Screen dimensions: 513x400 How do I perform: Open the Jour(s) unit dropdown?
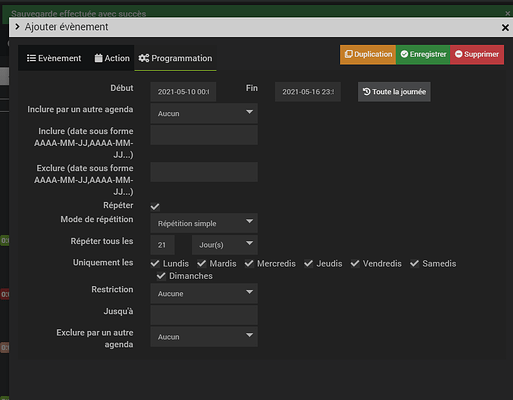tap(225, 245)
